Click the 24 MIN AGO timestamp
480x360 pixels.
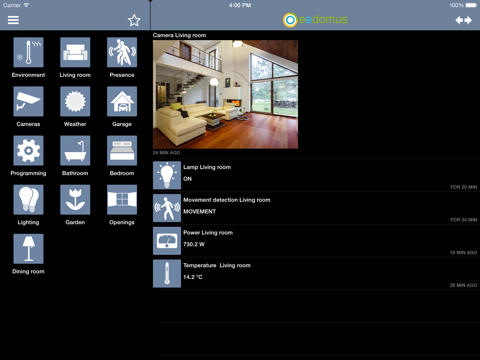166,153
